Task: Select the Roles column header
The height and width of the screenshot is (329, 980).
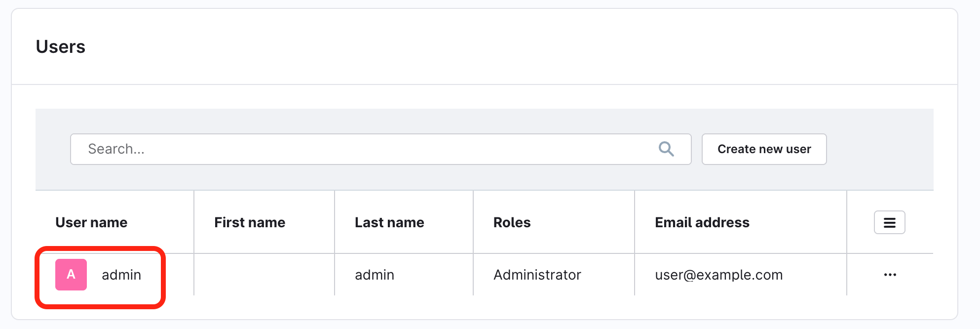Action: (512, 222)
